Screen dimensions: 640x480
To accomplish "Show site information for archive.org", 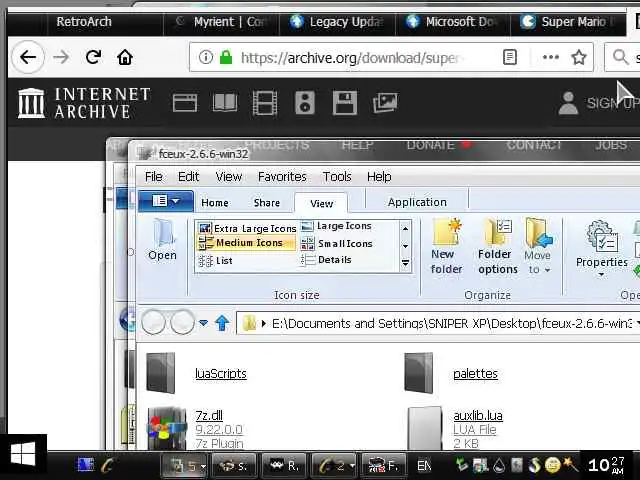I will click(x=206, y=57).
